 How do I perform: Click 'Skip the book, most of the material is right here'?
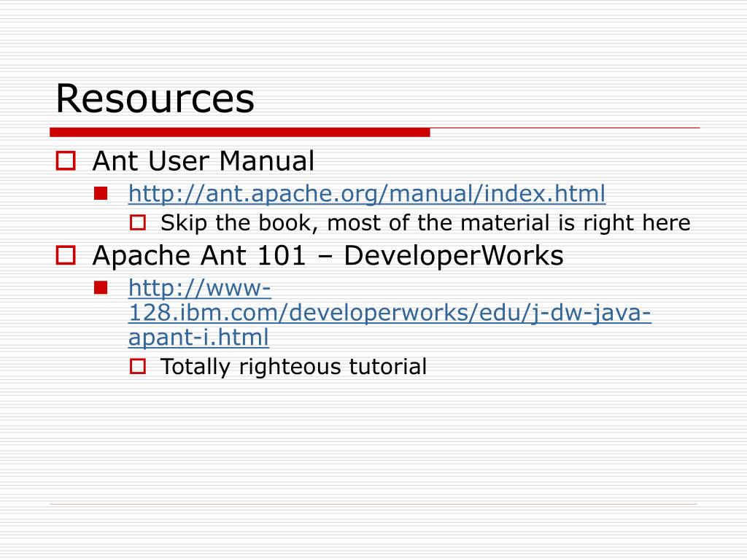425,223
